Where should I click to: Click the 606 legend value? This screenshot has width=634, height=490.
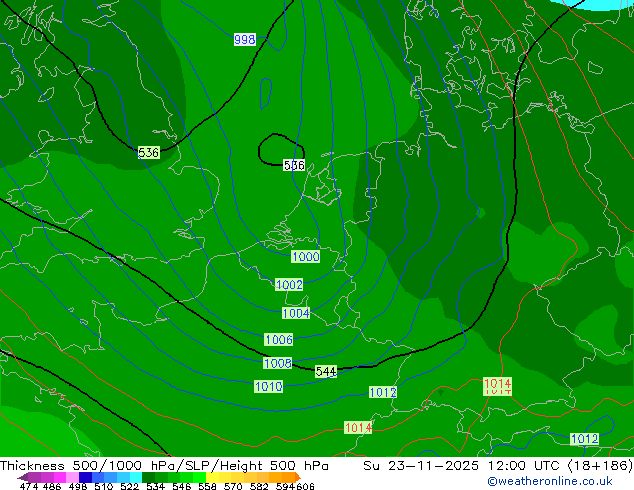point(305,486)
